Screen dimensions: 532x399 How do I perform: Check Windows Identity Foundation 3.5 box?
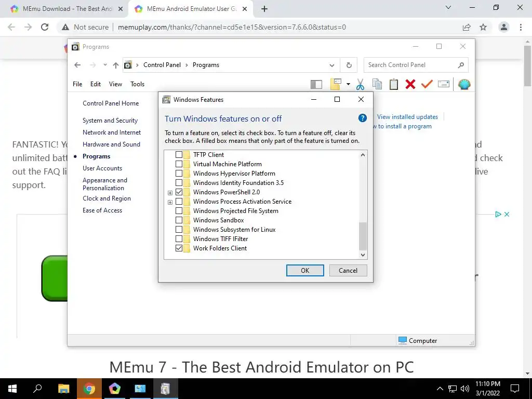(x=179, y=182)
